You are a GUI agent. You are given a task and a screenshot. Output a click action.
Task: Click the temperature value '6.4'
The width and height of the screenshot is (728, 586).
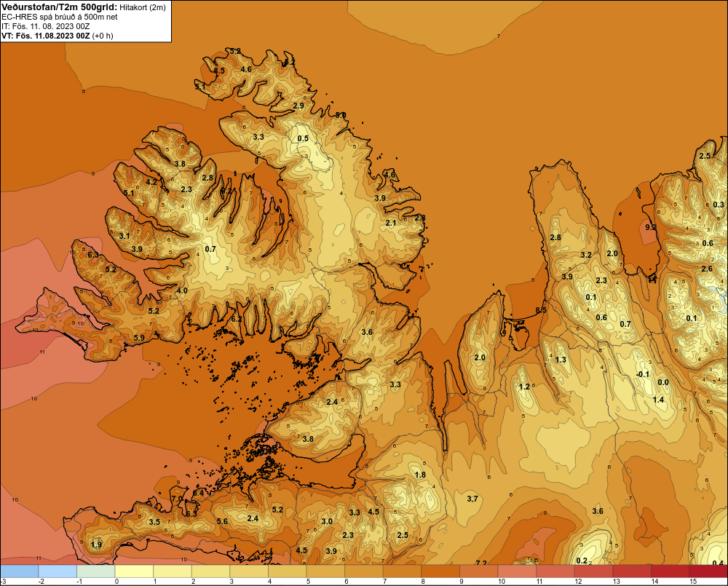(198, 493)
